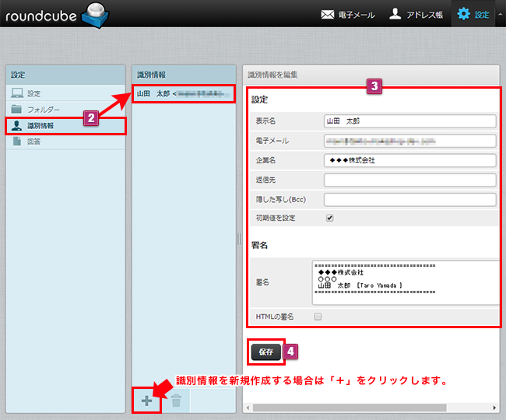Click the scrollbar left arrow
The width and height of the screenshot is (506, 420).
(x=248, y=408)
